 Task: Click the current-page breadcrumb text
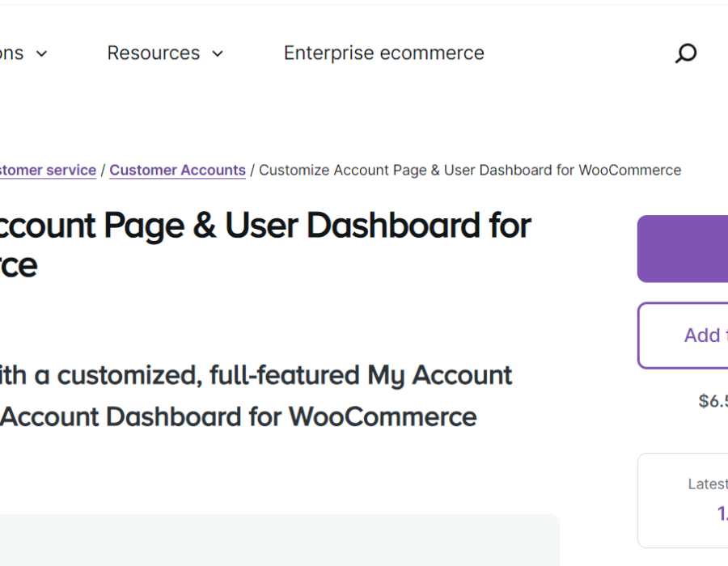pyautogui.click(x=469, y=171)
